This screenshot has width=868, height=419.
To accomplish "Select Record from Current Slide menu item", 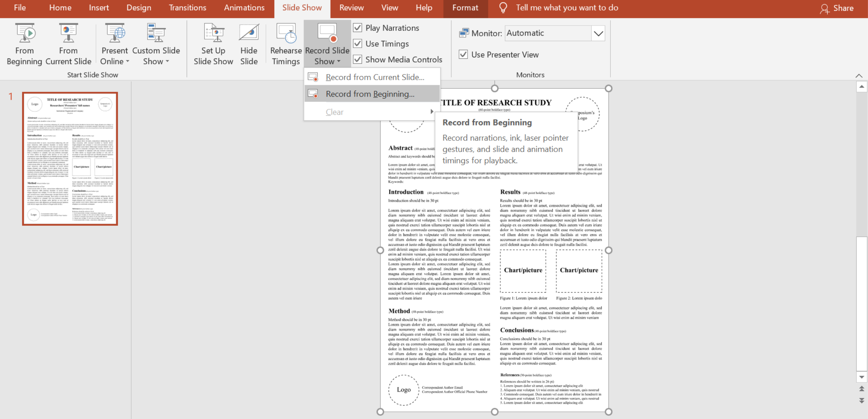I will coord(374,77).
